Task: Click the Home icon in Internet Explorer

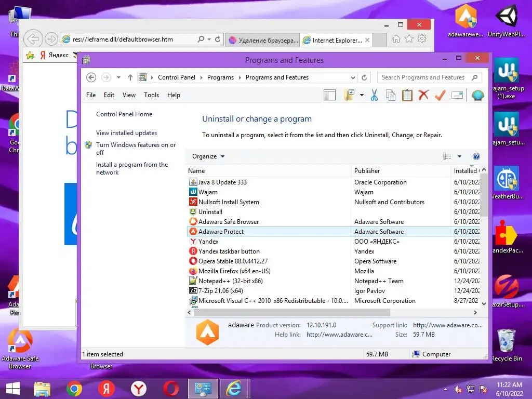Action: click(396, 38)
